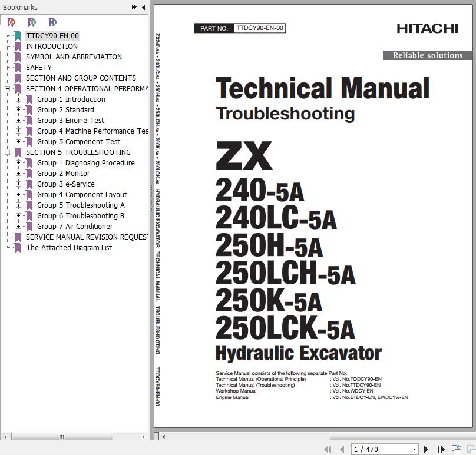Jump to the last page
This screenshot has height=455, width=476.
pyautogui.click(x=441, y=449)
